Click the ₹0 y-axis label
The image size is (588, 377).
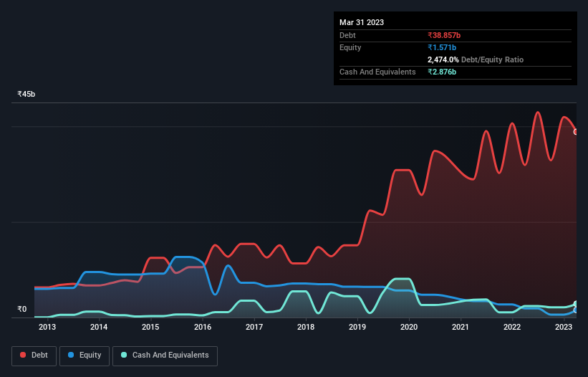pos(22,309)
